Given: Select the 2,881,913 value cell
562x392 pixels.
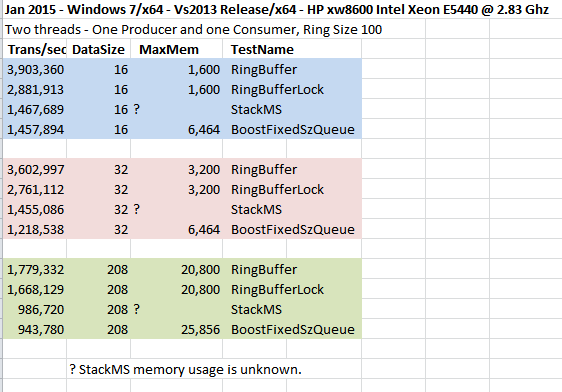Looking at the screenshot, I should (x=35, y=89).
